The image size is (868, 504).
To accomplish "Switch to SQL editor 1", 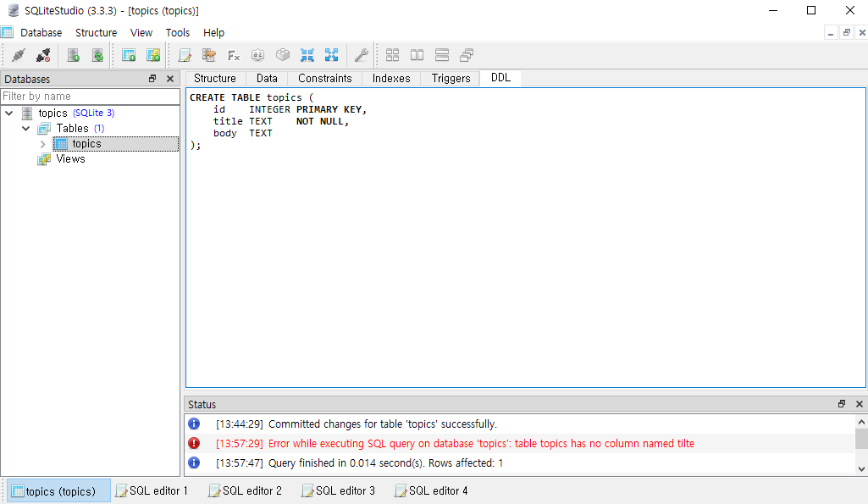I will pyautogui.click(x=152, y=491).
